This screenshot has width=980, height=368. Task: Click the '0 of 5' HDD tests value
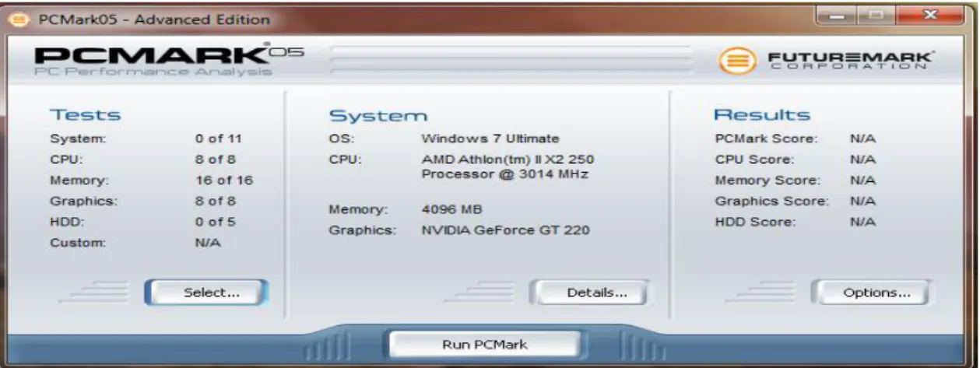click(215, 222)
